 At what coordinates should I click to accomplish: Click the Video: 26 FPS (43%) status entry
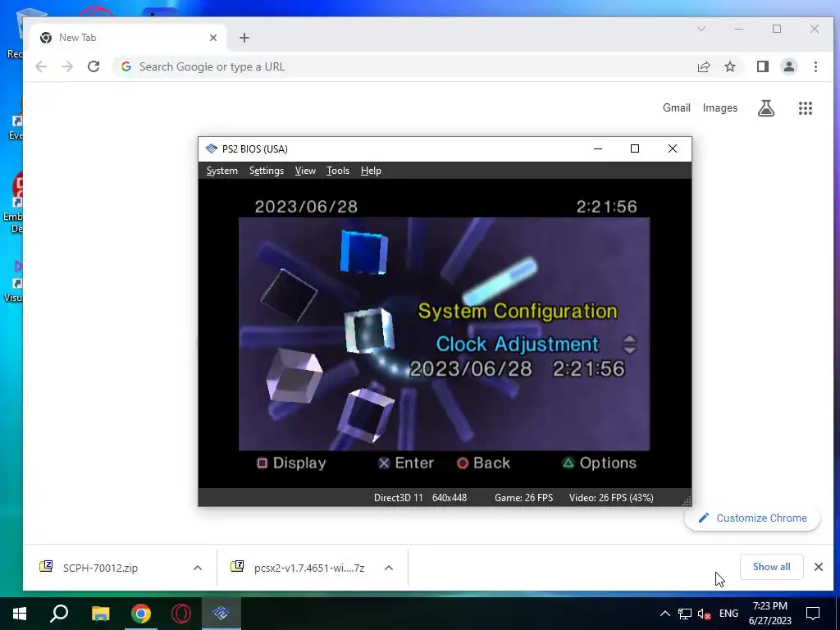click(611, 498)
